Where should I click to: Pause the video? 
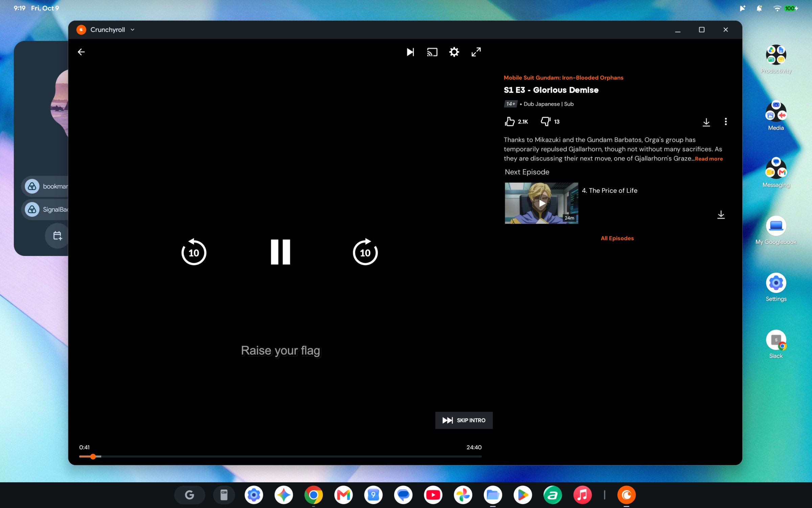pyautogui.click(x=280, y=252)
